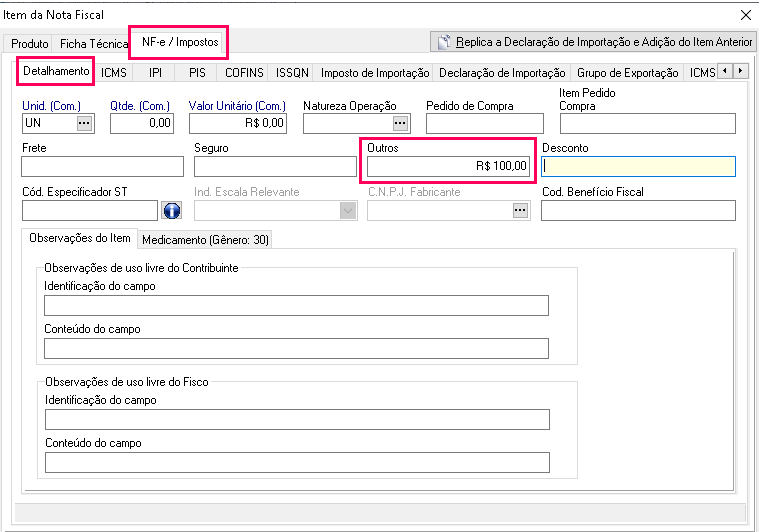Select the Ficha Técnica tab

click(94, 44)
